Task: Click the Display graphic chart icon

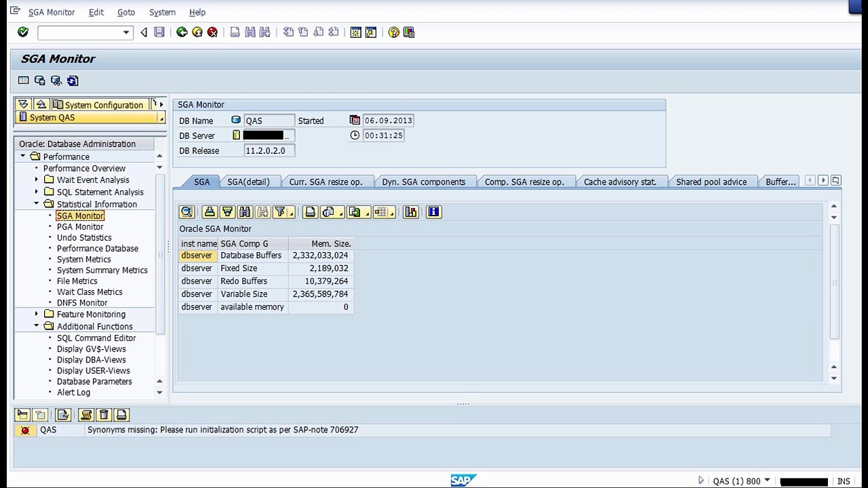Action: (411, 212)
